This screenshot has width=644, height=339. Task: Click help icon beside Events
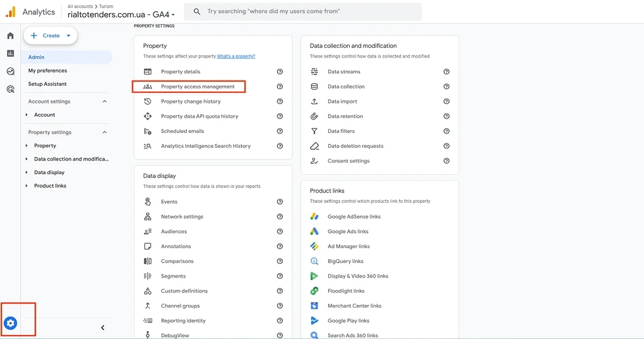280,202
